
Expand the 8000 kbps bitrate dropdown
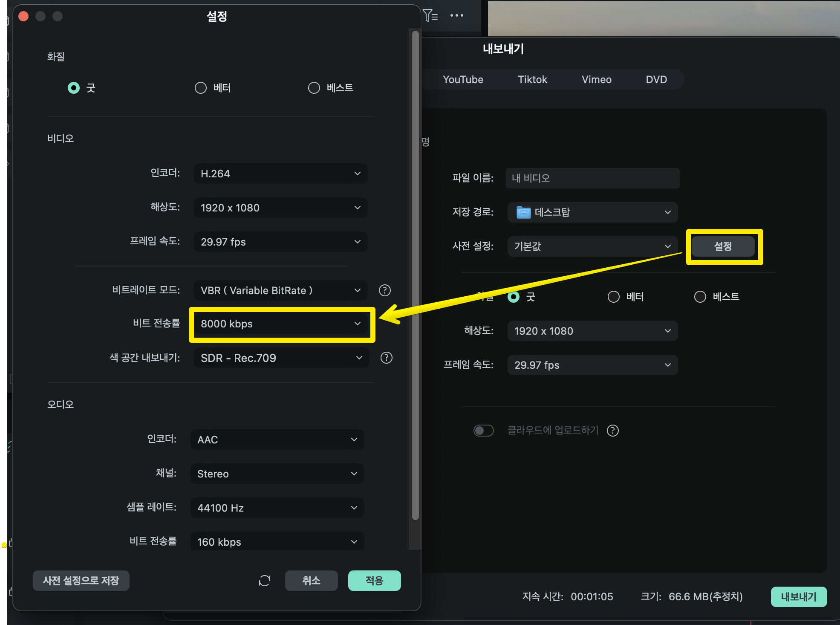[x=280, y=324]
